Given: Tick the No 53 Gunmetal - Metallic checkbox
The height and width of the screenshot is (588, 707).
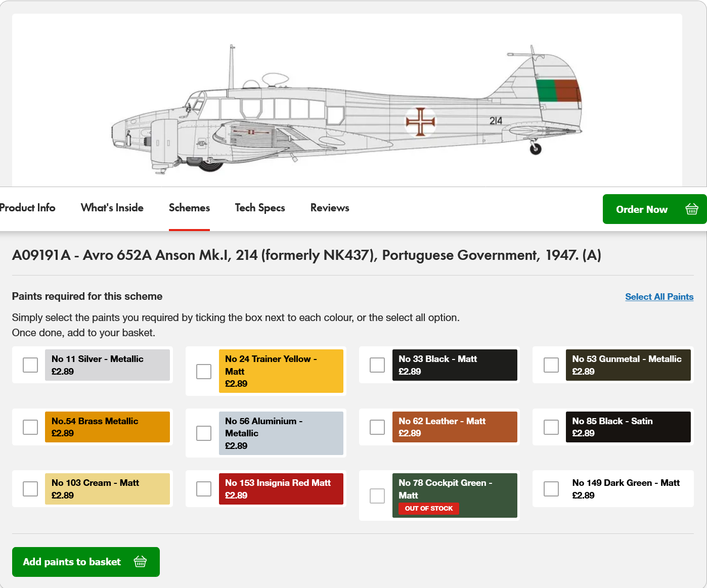Looking at the screenshot, I should click(551, 365).
